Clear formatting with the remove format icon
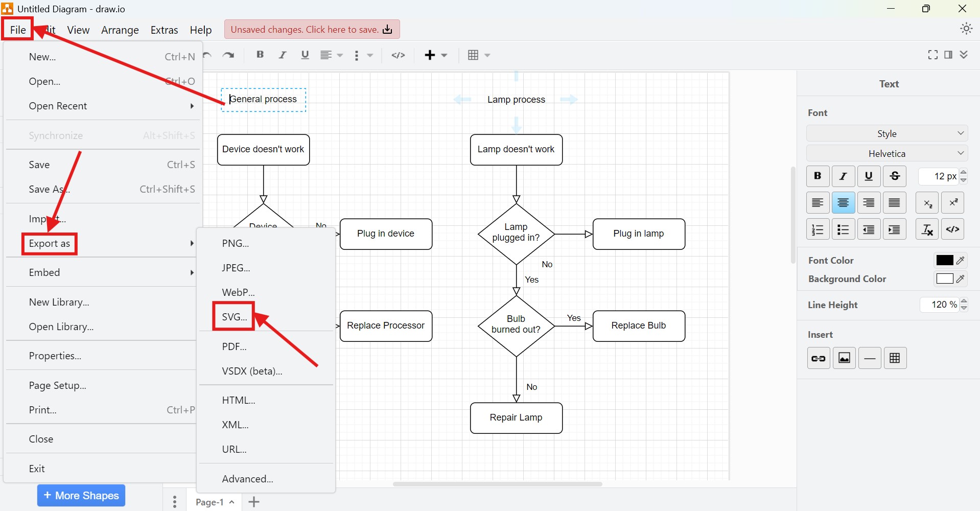 pos(926,229)
